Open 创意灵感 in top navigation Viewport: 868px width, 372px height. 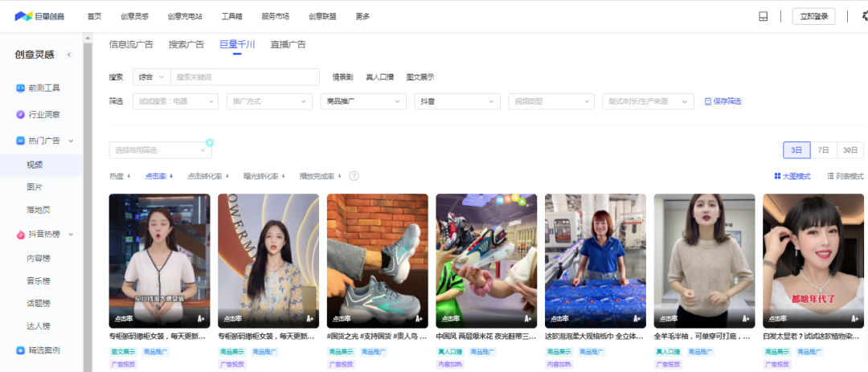135,17
